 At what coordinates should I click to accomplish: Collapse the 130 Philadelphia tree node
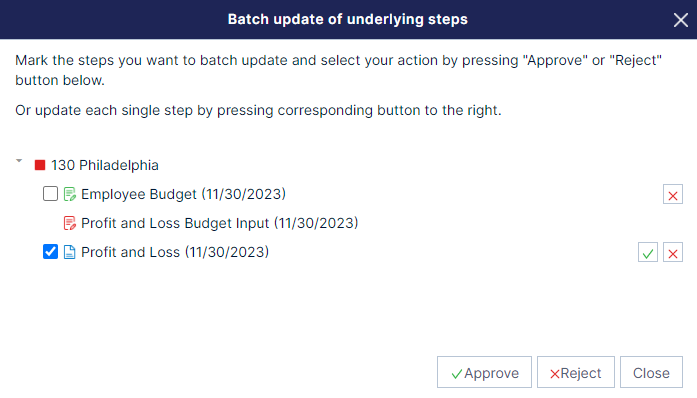click(x=19, y=161)
